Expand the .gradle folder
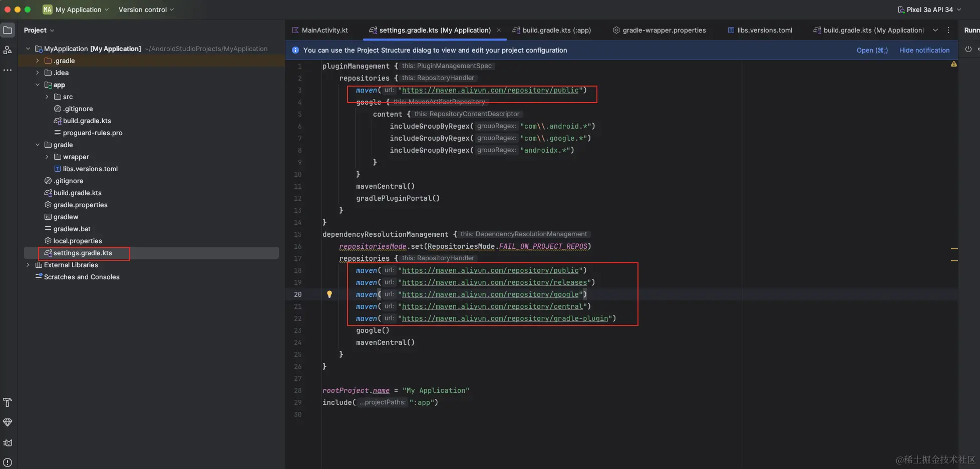Viewport: 980px width, 469px height. [x=38, y=61]
